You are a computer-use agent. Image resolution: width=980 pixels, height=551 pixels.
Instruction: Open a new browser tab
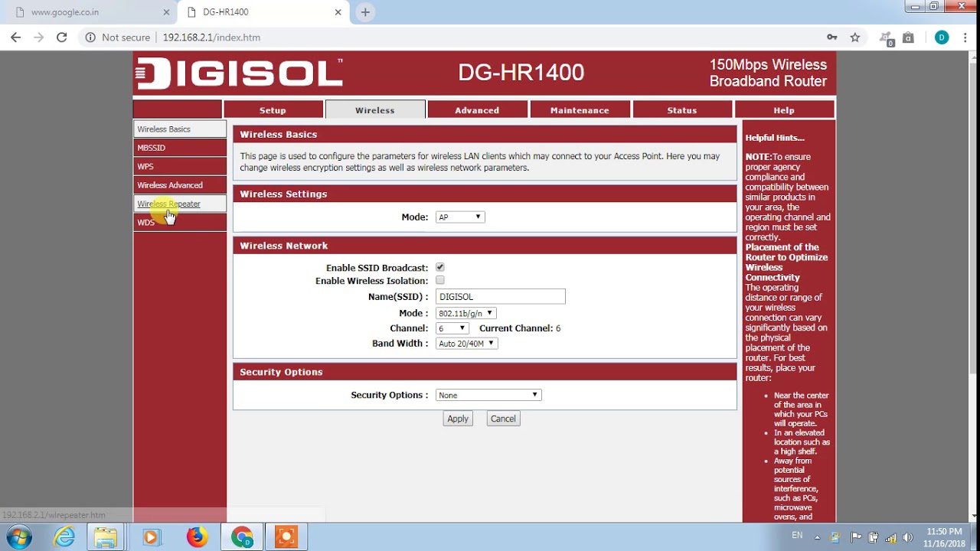(x=365, y=12)
